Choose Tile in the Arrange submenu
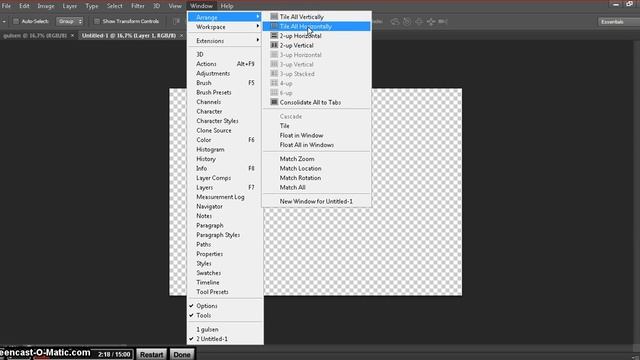The image size is (640, 360). click(317, 126)
